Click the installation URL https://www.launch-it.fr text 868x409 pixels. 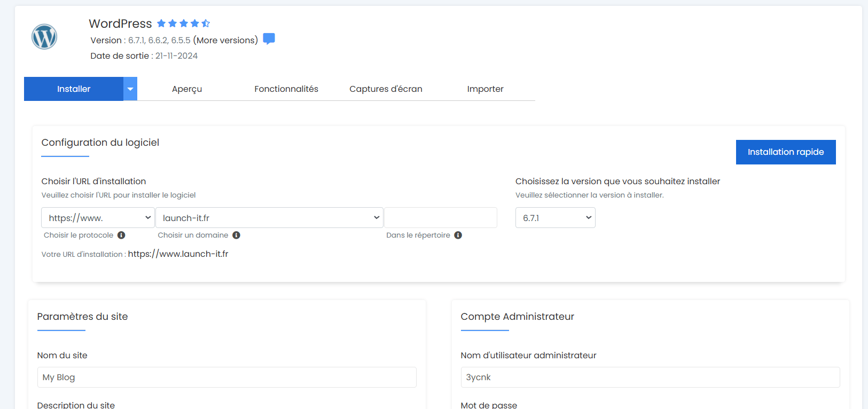point(178,254)
